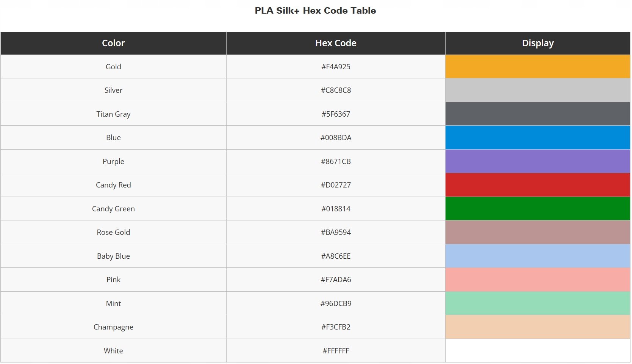Select the Purple color swatch

point(538,161)
